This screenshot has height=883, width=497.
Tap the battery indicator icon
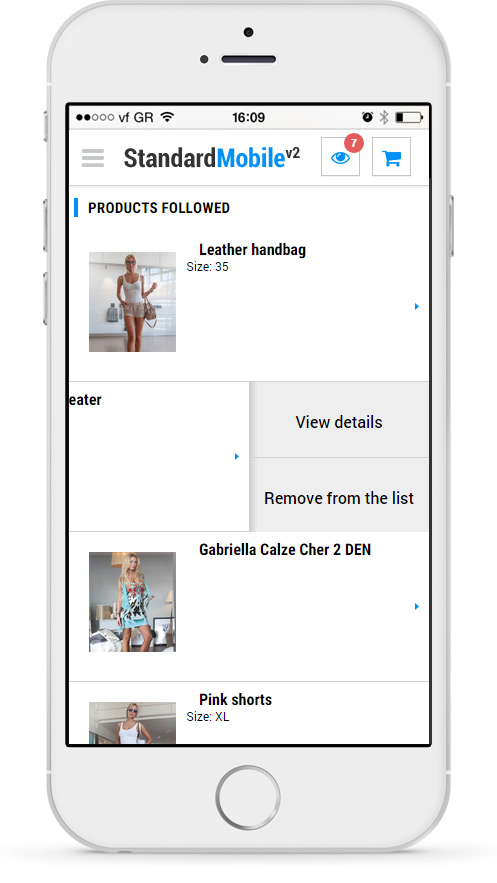coord(409,117)
